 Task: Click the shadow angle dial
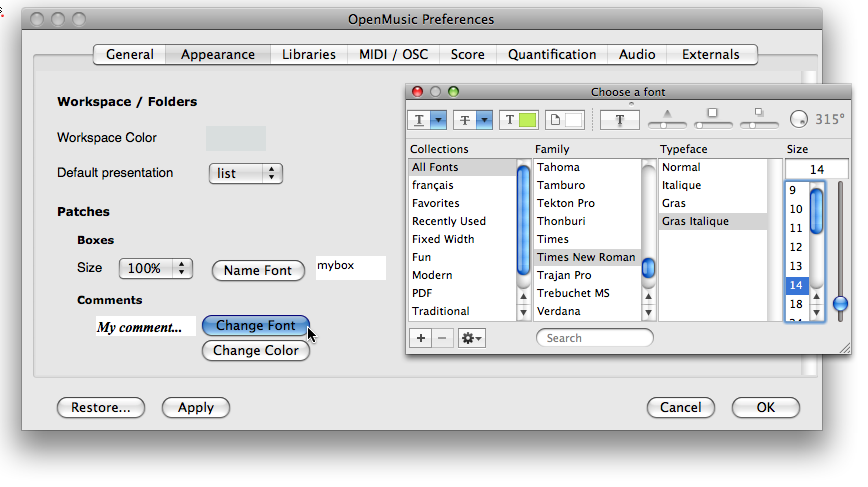point(799,119)
